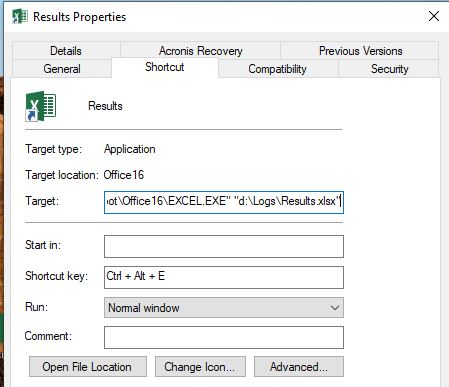Image resolution: width=449 pixels, height=387 pixels.
Task: Open the Compatibility tab
Action: (x=277, y=69)
